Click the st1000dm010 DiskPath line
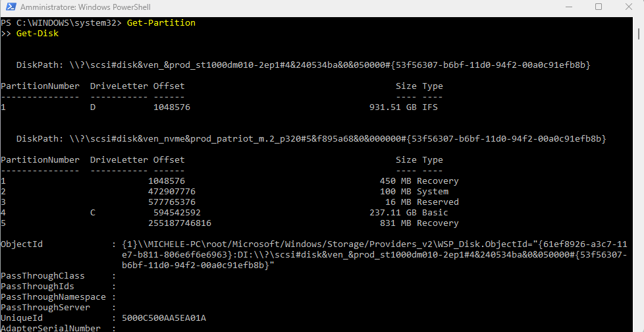The height and width of the screenshot is (332, 644). click(x=303, y=65)
